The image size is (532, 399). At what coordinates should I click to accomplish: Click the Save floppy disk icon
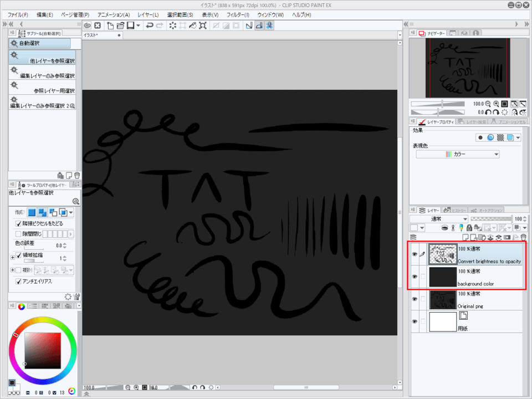click(130, 25)
